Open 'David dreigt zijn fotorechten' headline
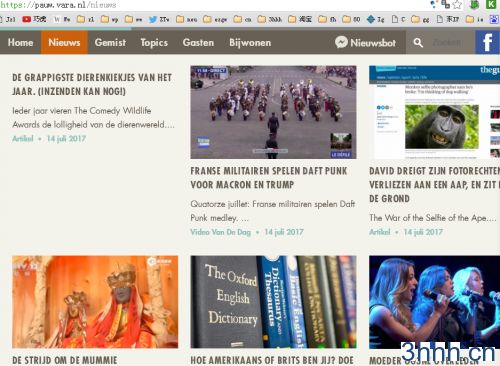The height and width of the screenshot is (366, 500). point(435,185)
